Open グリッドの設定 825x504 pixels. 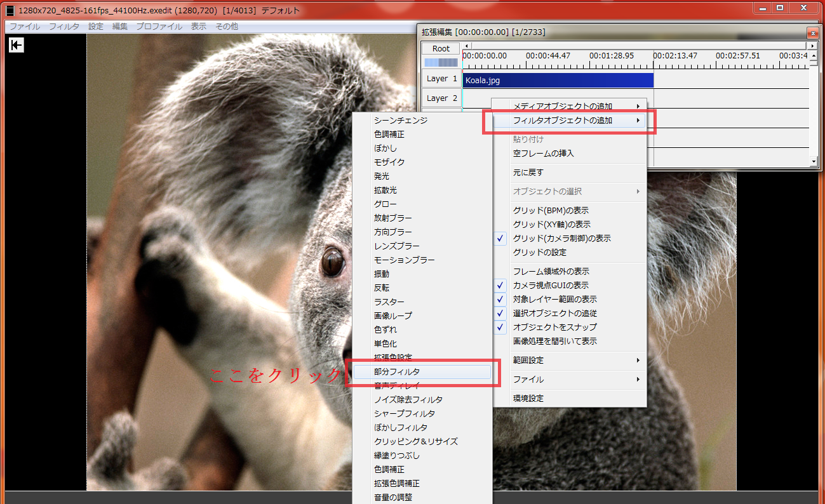(570, 252)
